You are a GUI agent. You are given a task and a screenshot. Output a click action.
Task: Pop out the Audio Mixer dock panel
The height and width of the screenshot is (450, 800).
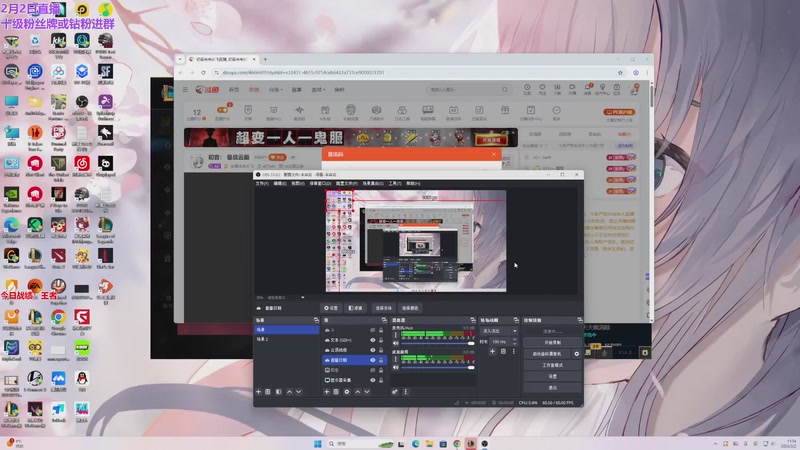(472, 320)
